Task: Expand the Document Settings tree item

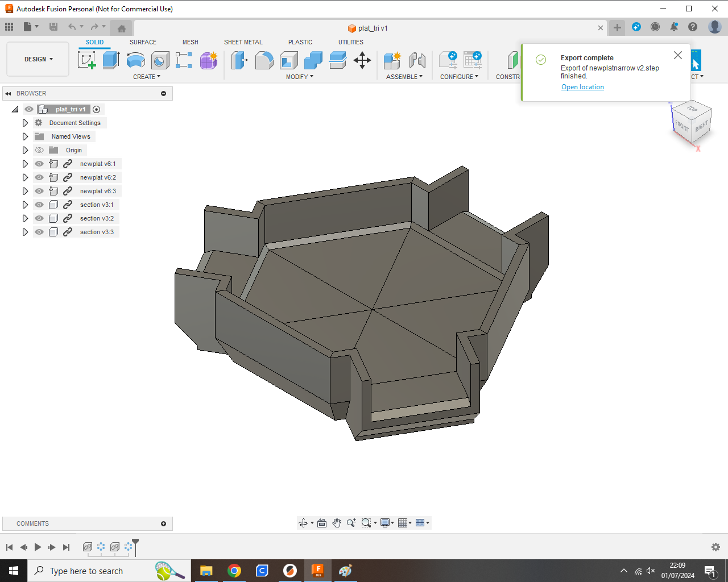Action: [x=25, y=123]
